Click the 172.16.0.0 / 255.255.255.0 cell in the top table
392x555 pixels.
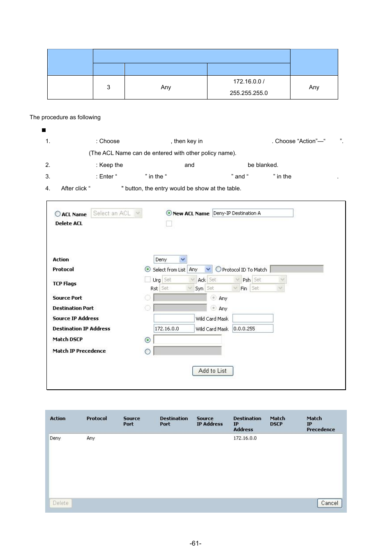click(249, 87)
